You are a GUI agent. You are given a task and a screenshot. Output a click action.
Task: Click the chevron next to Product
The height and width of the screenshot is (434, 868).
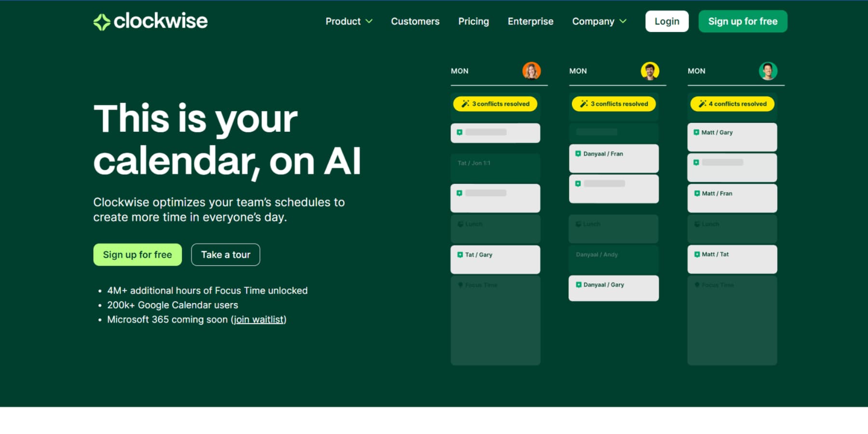click(370, 21)
